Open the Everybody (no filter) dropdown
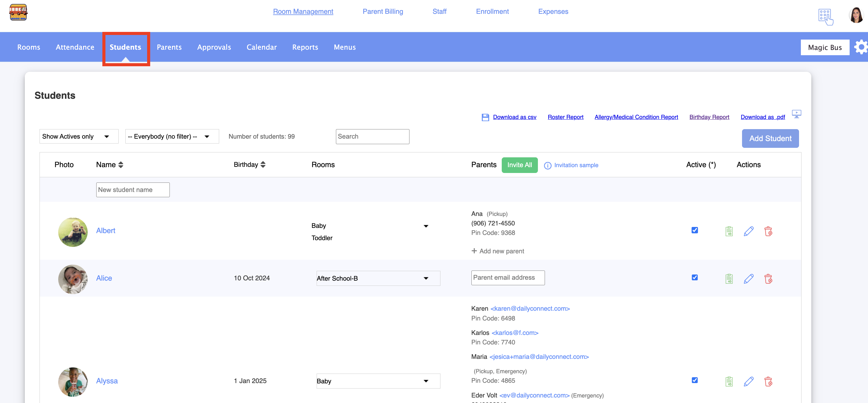The height and width of the screenshot is (403, 868). [172, 136]
